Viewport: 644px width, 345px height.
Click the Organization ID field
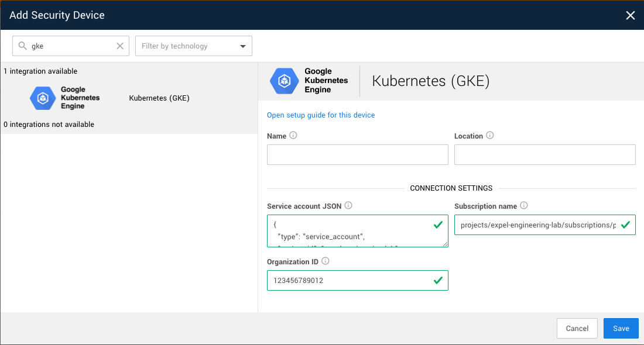click(357, 281)
